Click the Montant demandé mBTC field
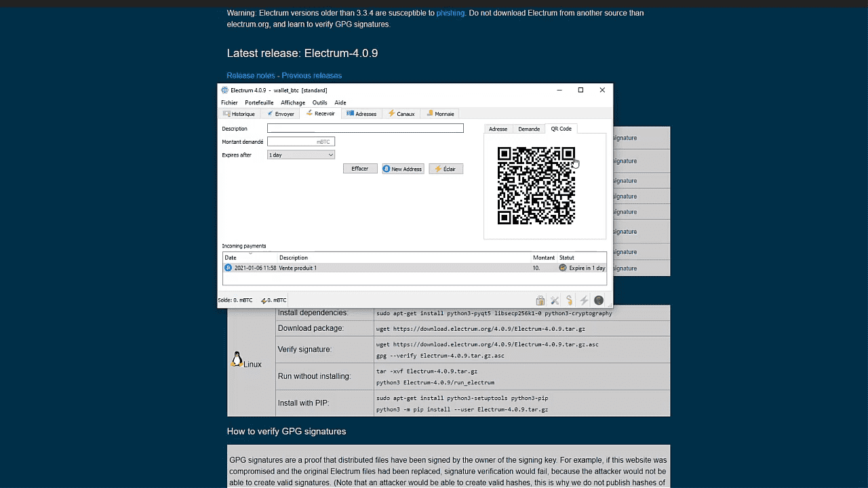Image resolution: width=868 pixels, height=488 pixels. pos(301,142)
